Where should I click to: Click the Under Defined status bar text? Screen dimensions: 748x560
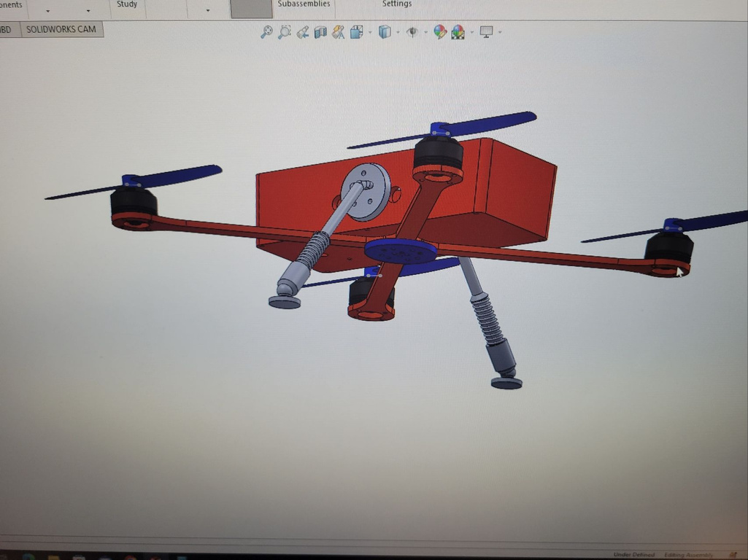pos(634,554)
